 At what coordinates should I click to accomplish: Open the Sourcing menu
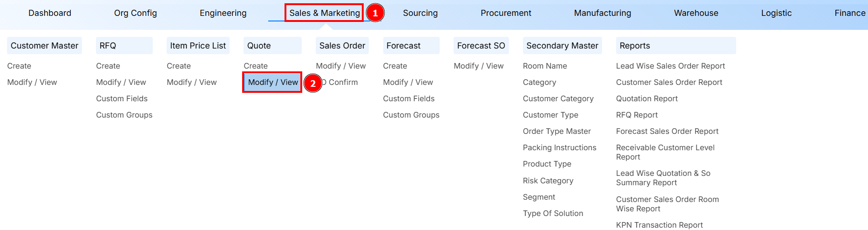tap(420, 13)
